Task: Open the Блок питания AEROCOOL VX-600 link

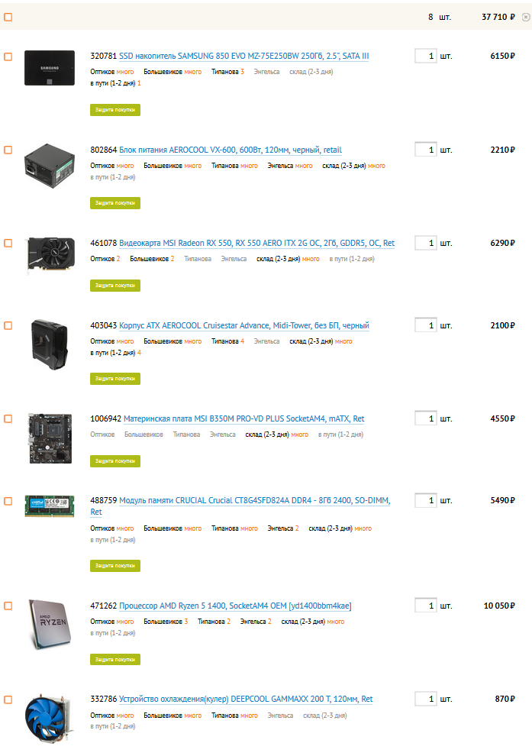Action: click(x=231, y=150)
